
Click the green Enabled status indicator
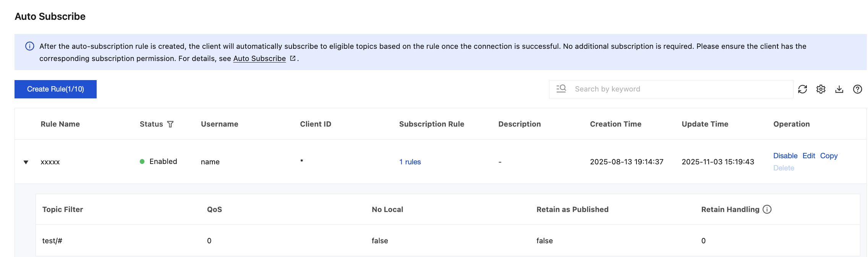pyautogui.click(x=142, y=162)
